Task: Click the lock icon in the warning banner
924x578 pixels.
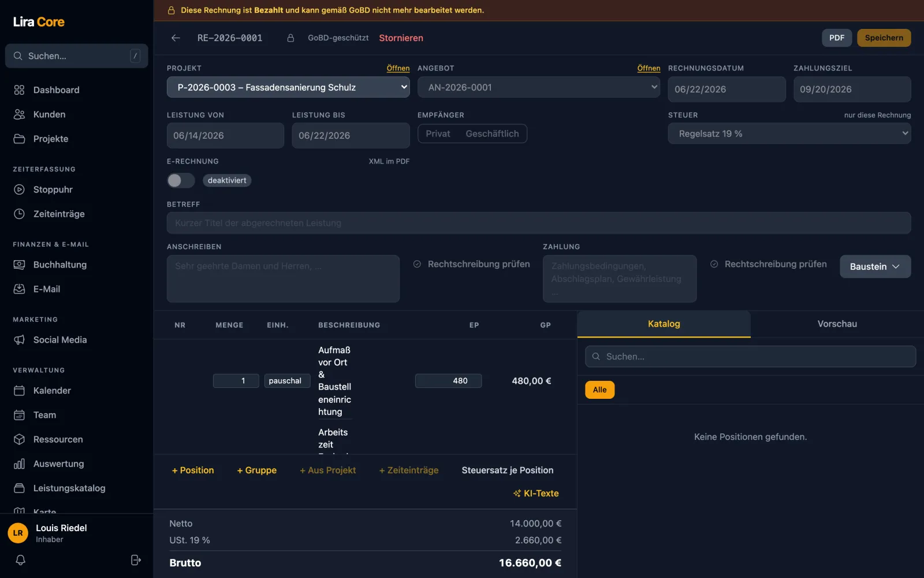Action: (171, 10)
